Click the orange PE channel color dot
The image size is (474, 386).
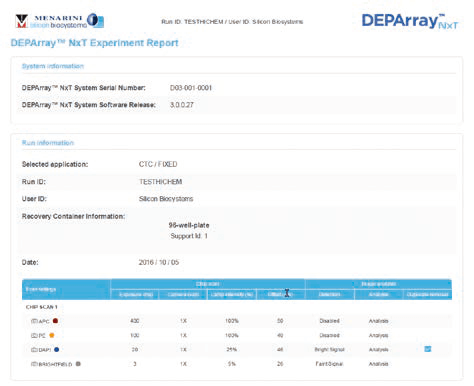click(x=52, y=335)
